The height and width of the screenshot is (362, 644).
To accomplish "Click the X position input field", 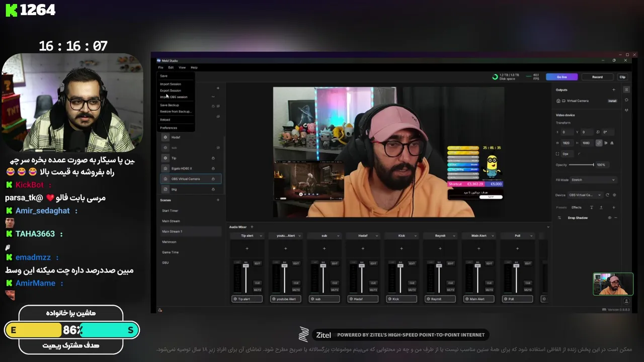I will point(567,132).
